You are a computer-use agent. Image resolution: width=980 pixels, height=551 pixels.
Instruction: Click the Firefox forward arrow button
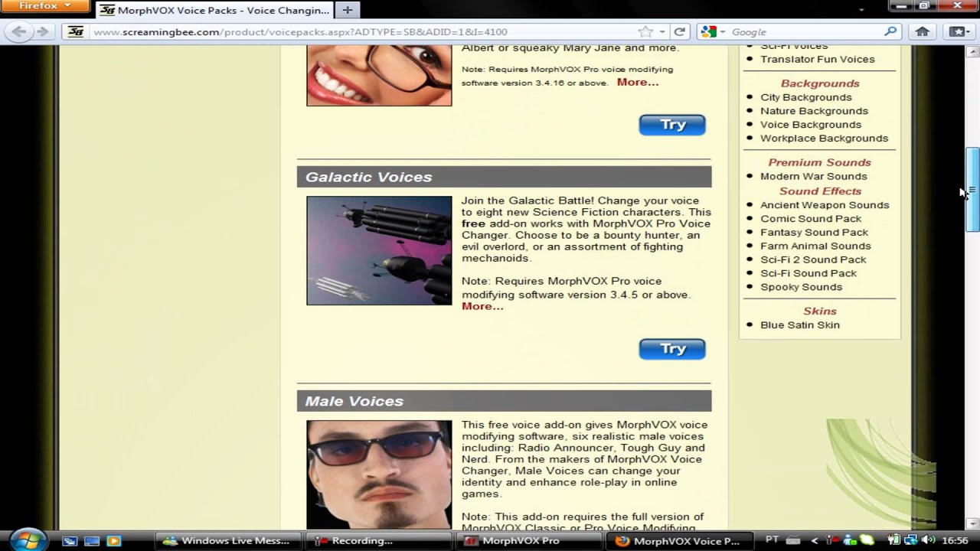tap(43, 31)
